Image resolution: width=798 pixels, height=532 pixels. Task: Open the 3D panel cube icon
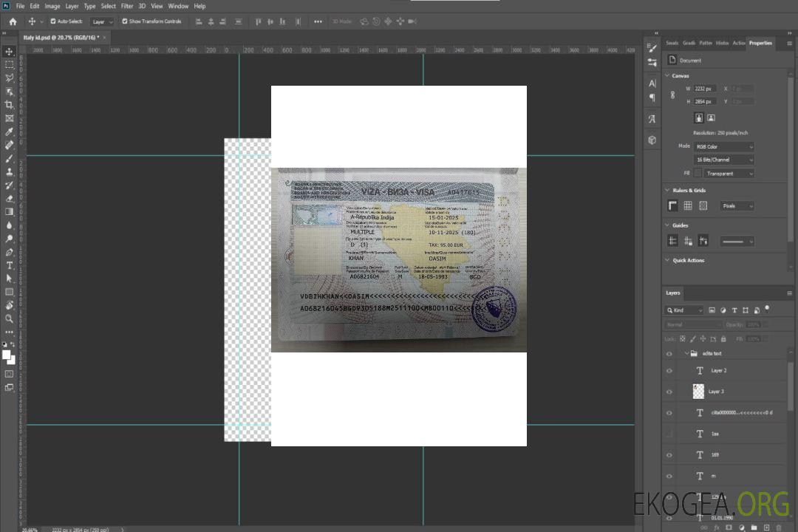652,140
